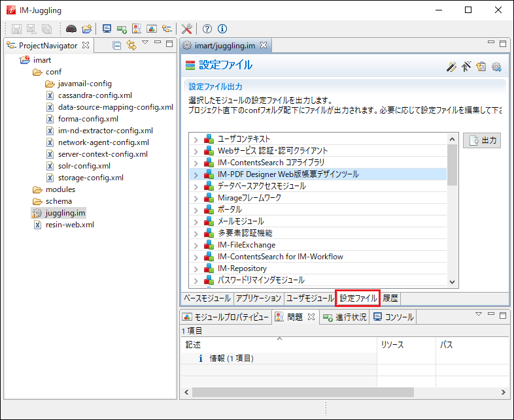Click the 出力 output button

pos(482,140)
